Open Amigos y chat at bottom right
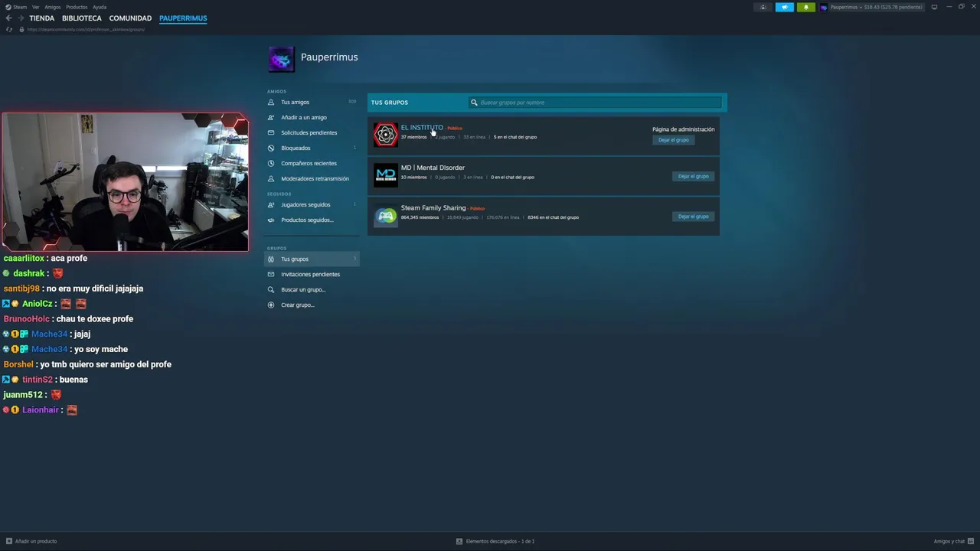This screenshot has height=551, width=980. 952,541
